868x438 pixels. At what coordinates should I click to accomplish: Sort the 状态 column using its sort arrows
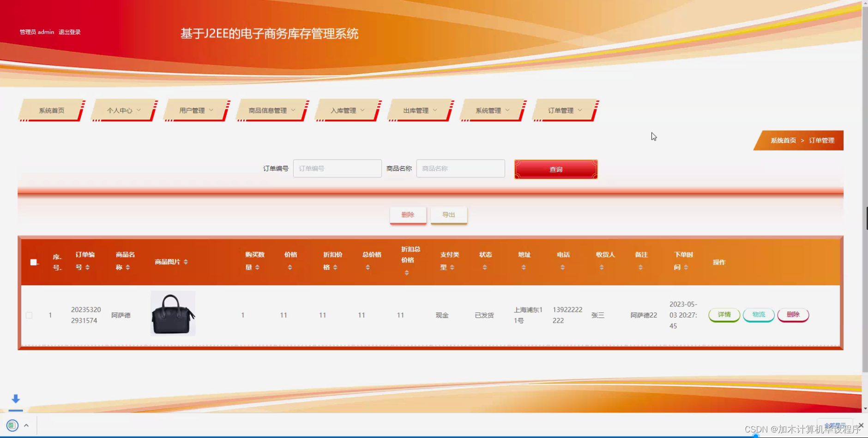[485, 267]
